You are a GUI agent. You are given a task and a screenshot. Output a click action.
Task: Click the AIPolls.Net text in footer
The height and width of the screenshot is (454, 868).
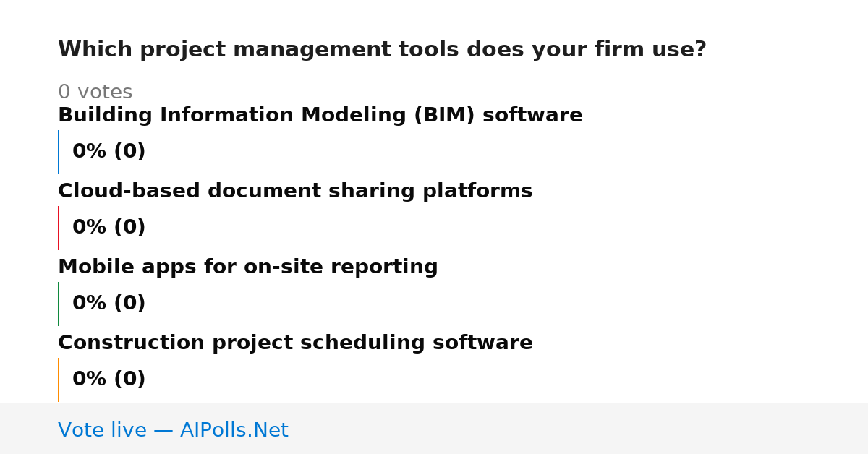pyautogui.click(x=234, y=431)
